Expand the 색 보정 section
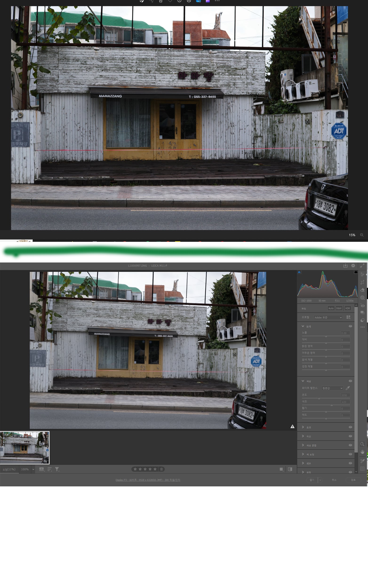The image size is (368, 588). pos(303,454)
